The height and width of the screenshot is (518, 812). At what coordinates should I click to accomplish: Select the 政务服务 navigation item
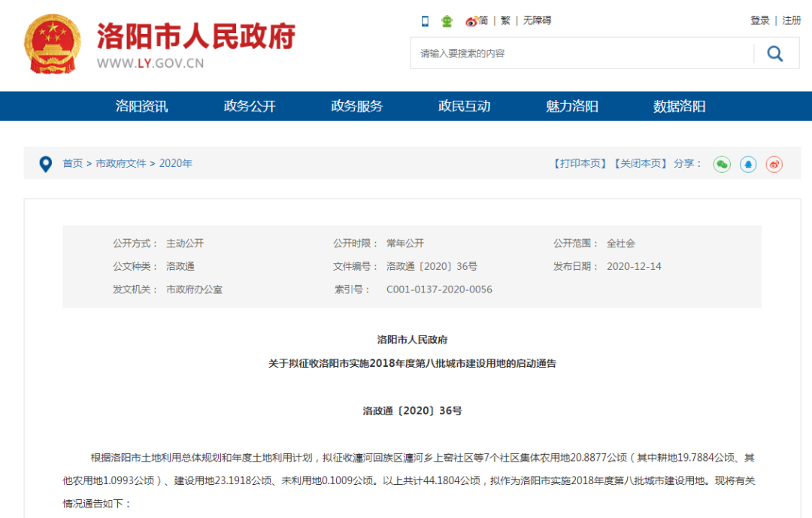(356, 106)
